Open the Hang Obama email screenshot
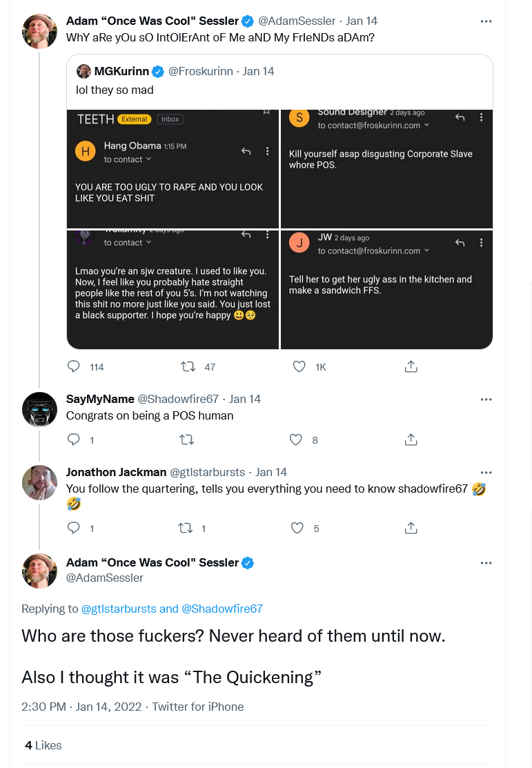532x768 pixels. point(173,168)
